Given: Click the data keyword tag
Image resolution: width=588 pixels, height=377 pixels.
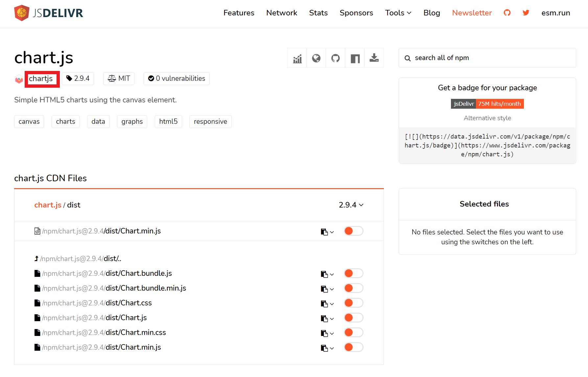Looking at the screenshot, I should (98, 122).
